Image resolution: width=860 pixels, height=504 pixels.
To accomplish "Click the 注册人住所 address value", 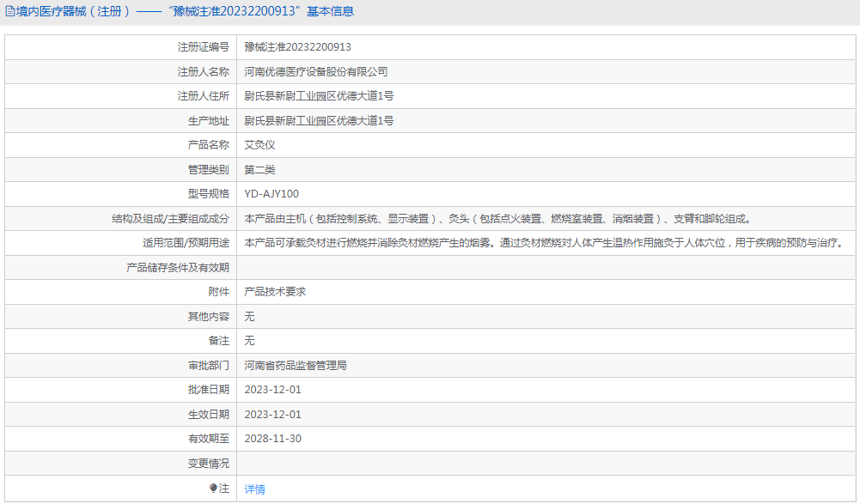I will click(320, 96).
